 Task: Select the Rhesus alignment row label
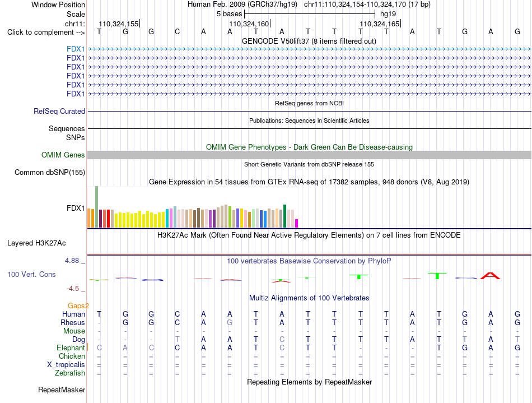(x=73, y=322)
